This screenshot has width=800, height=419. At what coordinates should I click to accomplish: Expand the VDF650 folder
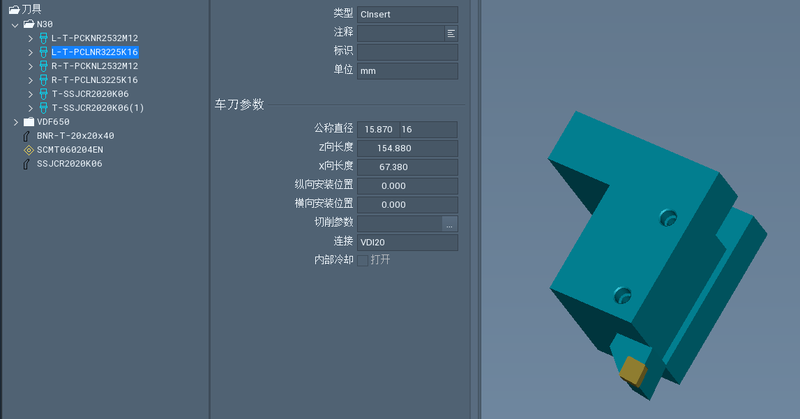[x=15, y=122]
